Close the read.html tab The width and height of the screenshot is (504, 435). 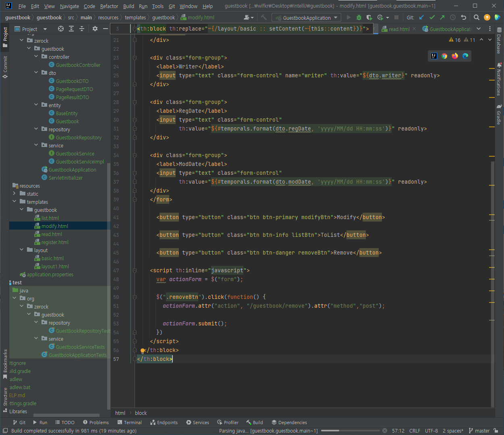coord(414,29)
